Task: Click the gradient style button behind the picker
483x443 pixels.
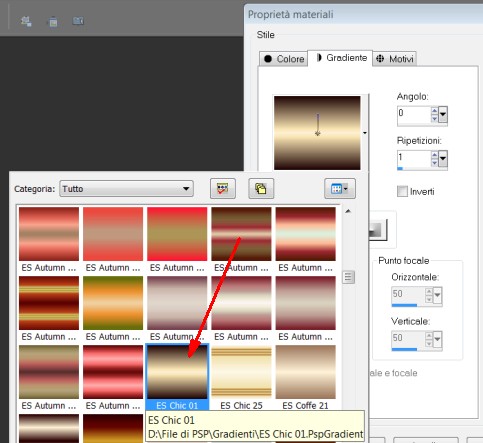Action: point(378,230)
